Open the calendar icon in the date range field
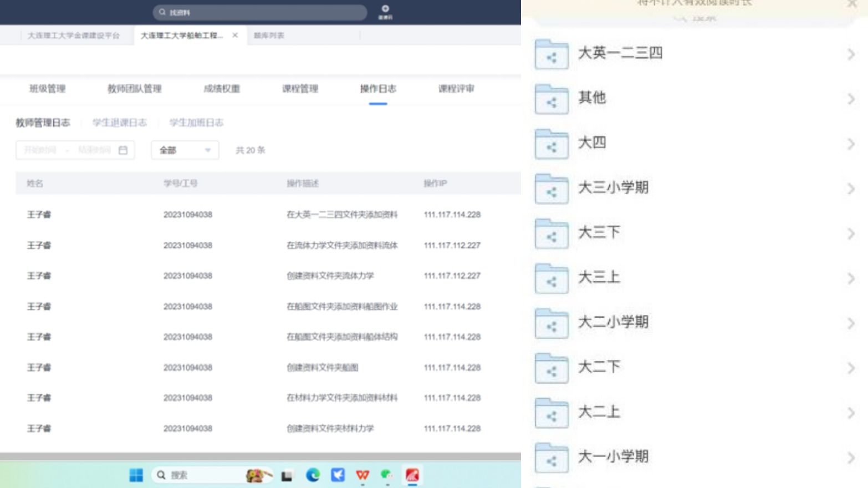Image resolution: width=868 pixels, height=488 pixels. tap(123, 150)
